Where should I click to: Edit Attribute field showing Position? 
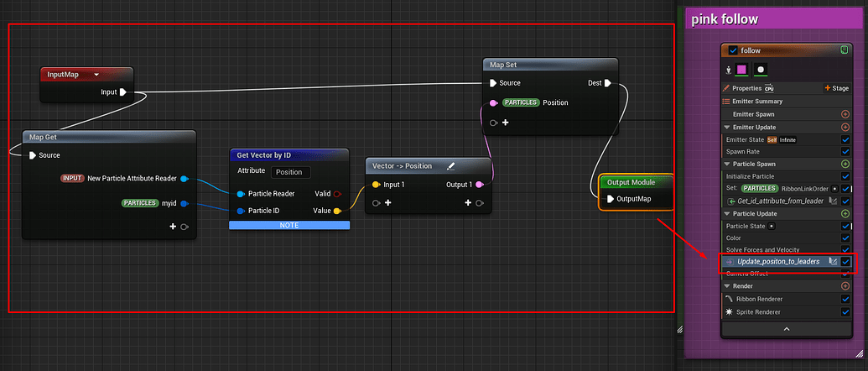pos(291,172)
